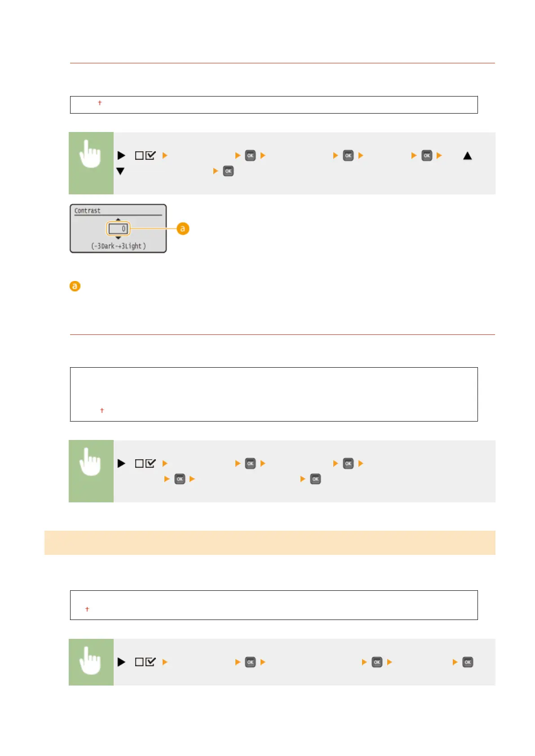This screenshot has height=756, width=535.
Task: Click the orange highlighted banner bar
Action: pos(270,542)
